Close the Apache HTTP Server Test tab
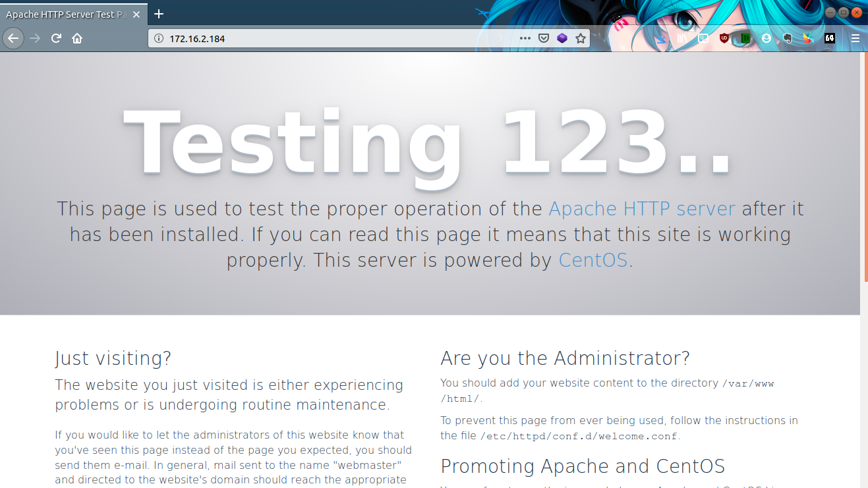The width and height of the screenshot is (868, 488). pyautogui.click(x=138, y=14)
